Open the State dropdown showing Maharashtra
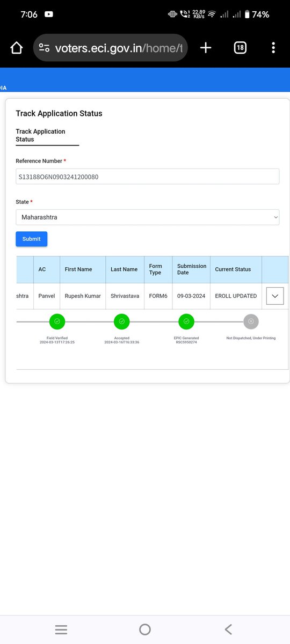 147,217
